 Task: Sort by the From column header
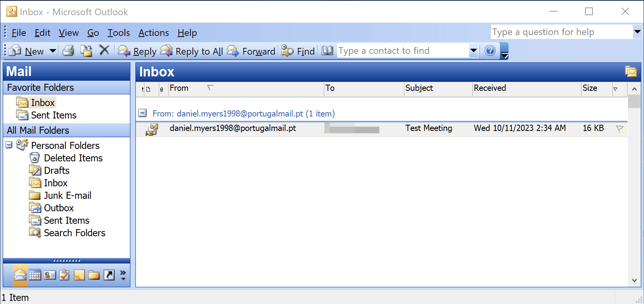click(246, 89)
